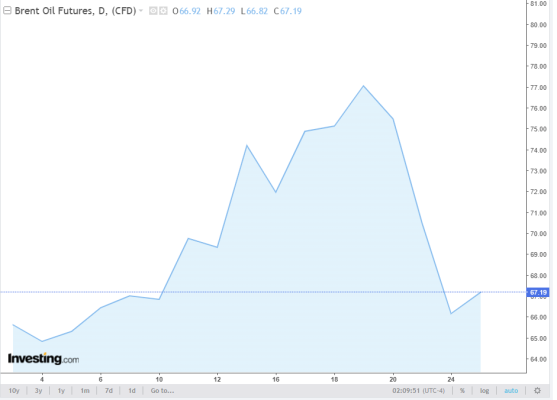The width and height of the screenshot is (557, 400).
Task: Click date label 20 on time axis
Action: click(x=393, y=379)
